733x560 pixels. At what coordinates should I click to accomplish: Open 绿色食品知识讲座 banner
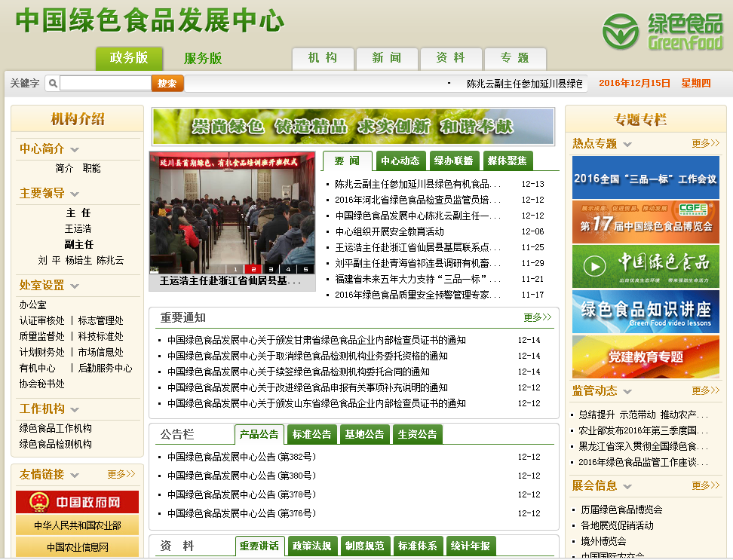646,312
